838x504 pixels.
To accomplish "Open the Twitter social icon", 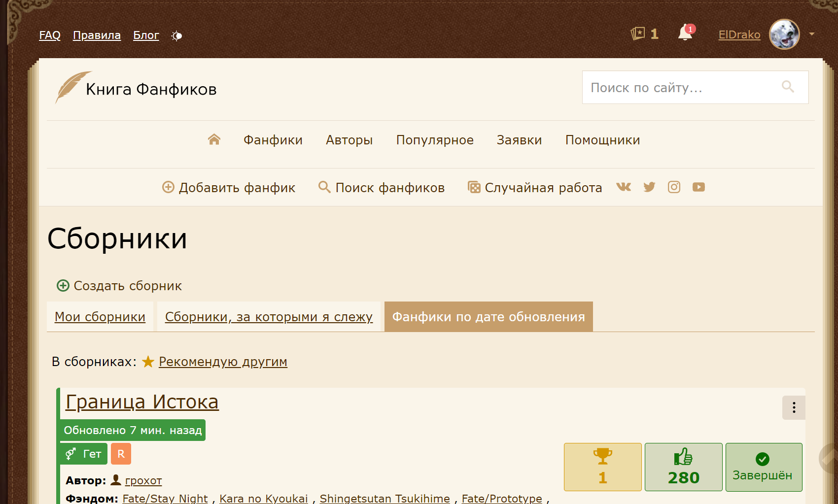I will pos(649,187).
